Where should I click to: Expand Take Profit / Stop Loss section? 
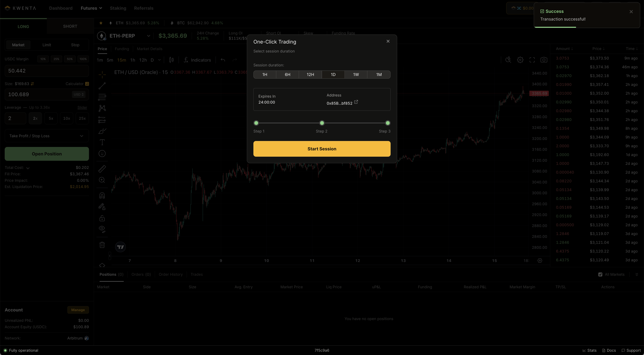pyautogui.click(x=47, y=136)
